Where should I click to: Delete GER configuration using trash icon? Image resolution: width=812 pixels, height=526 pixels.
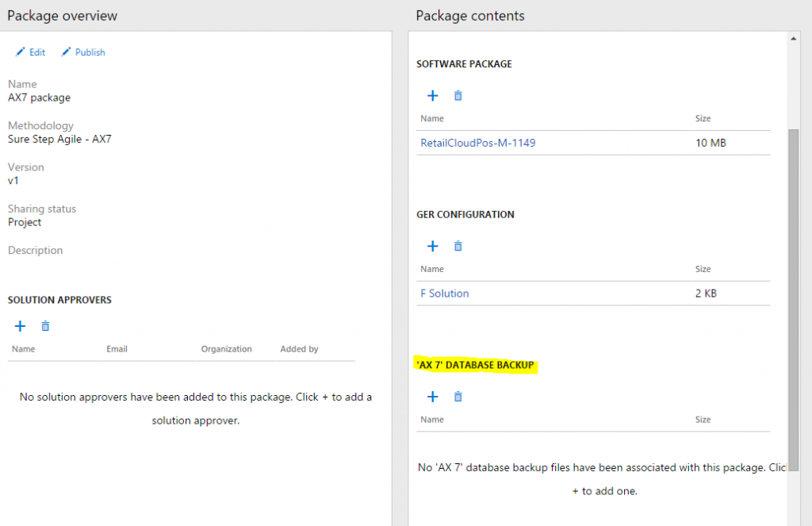458,247
